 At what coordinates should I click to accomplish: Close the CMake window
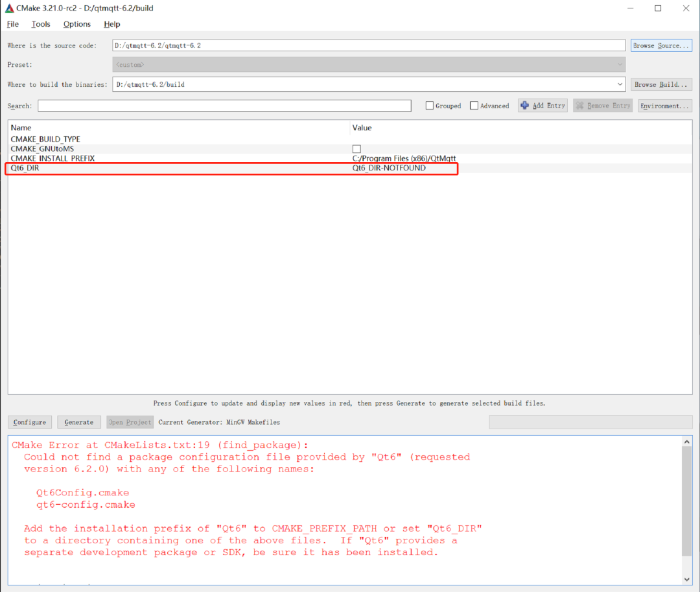point(686,8)
